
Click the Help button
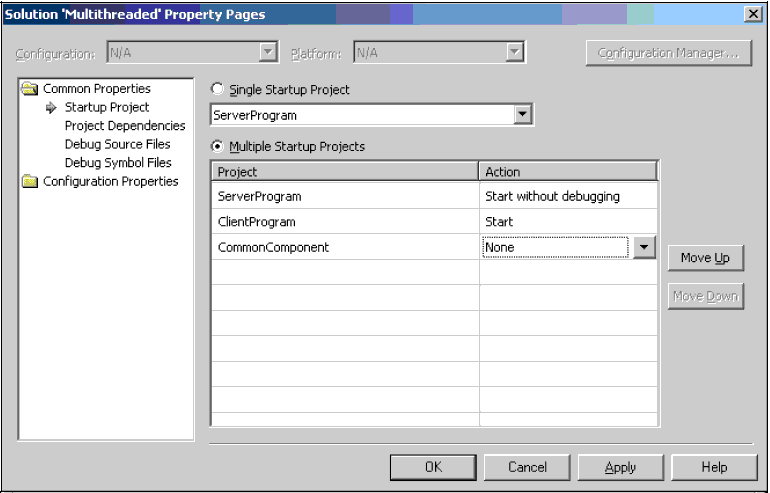click(x=714, y=467)
